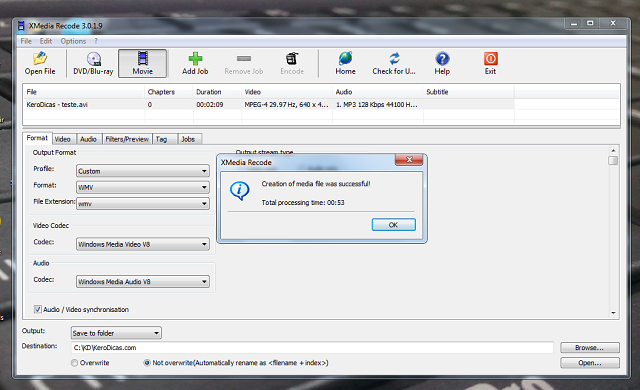This screenshot has width=640, height=390.
Task: Click the format panel scrollbar down arrow
Action: pyautogui.click(x=613, y=313)
